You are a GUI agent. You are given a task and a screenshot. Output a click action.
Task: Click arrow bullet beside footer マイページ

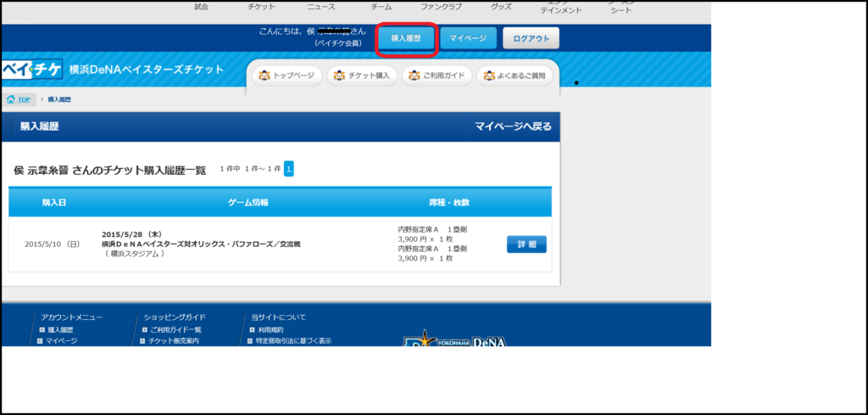(40, 341)
